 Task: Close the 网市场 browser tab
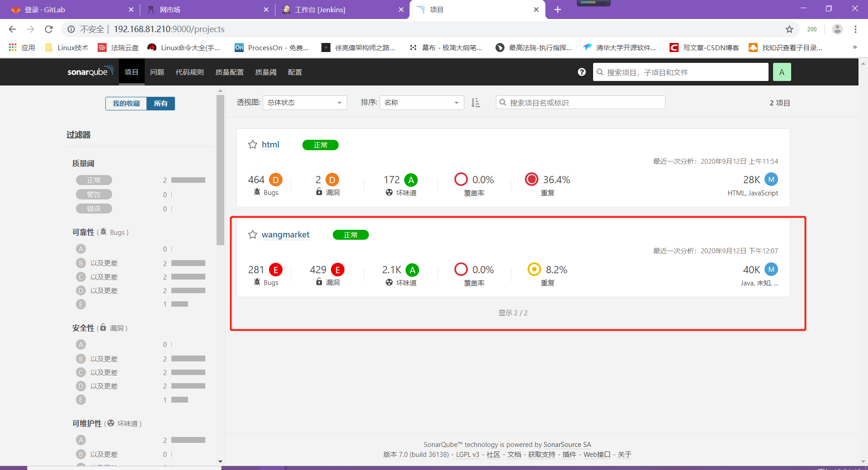(266, 9)
